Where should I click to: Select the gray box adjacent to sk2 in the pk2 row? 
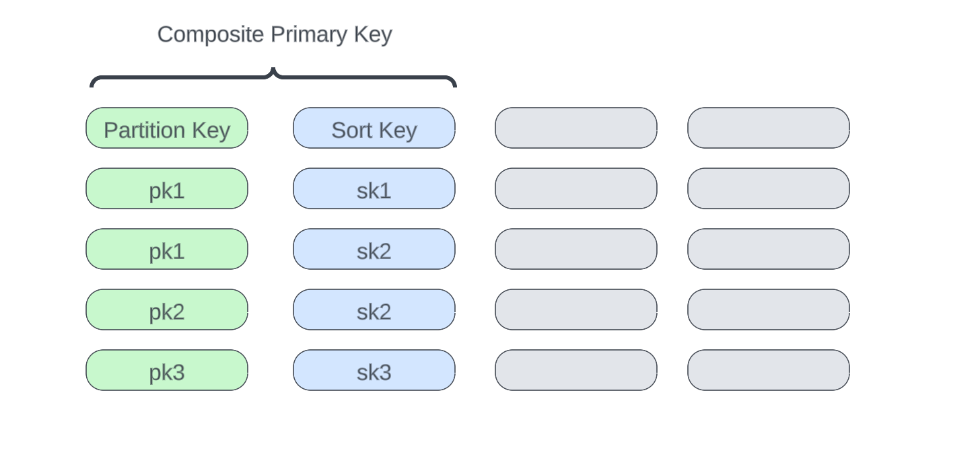pos(576,310)
